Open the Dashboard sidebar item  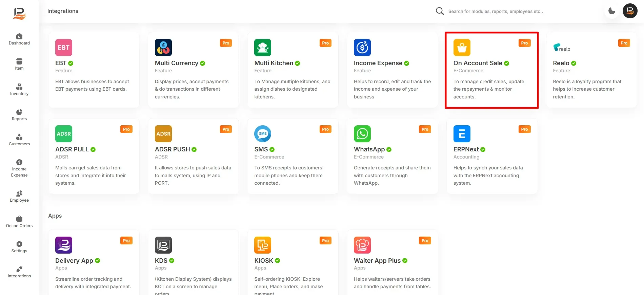coord(19,39)
